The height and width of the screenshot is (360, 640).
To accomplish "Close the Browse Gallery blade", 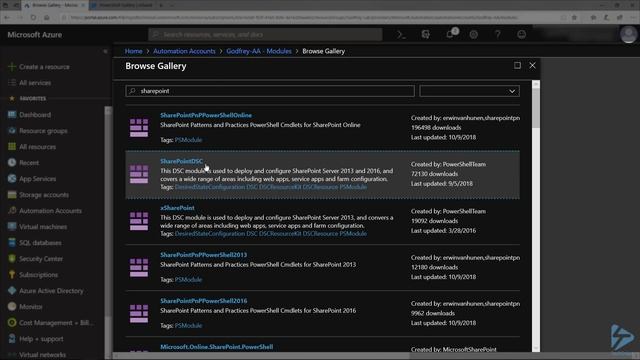I will (x=532, y=65).
